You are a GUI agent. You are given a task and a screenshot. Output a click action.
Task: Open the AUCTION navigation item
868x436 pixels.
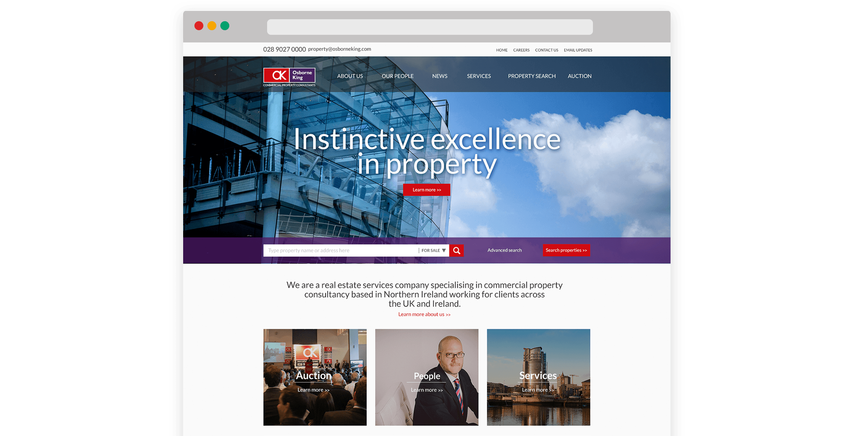[x=579, y=76]
